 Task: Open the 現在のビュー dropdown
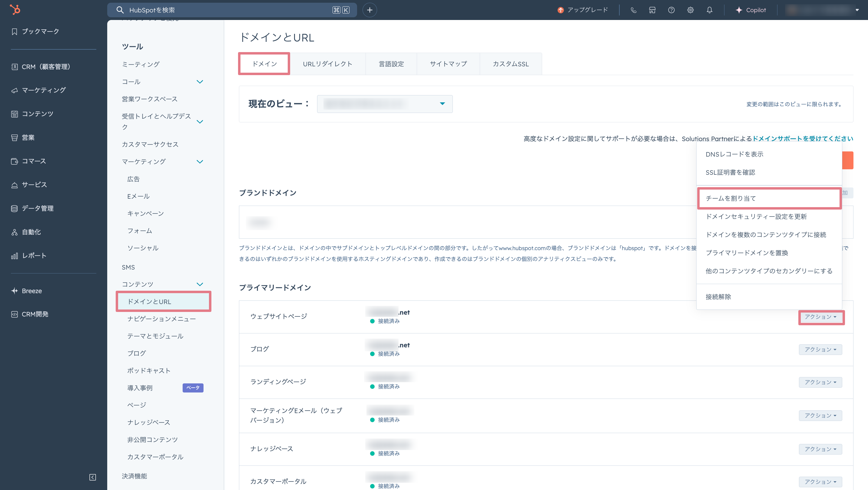385,104
